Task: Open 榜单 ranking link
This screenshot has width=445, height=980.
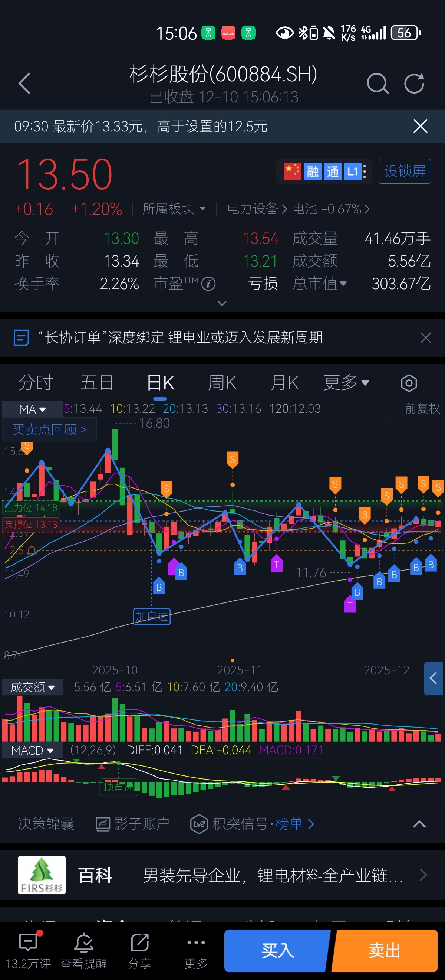Action: point(294,824)
